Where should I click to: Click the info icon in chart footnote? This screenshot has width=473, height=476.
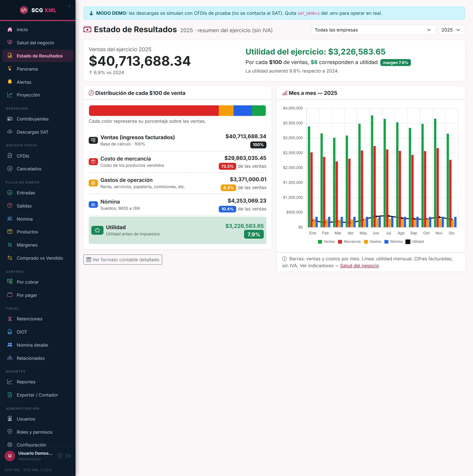pyautogui.click(x=284, y=259)
